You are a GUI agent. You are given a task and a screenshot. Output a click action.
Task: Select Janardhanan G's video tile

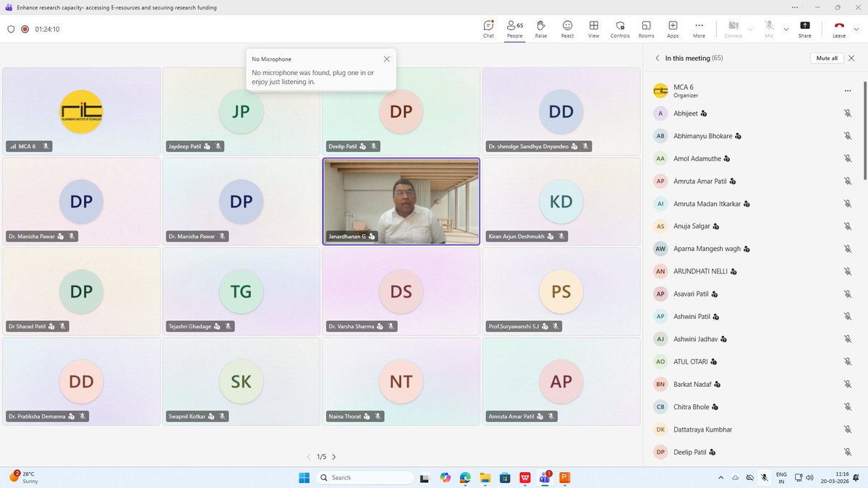point(401,202)
